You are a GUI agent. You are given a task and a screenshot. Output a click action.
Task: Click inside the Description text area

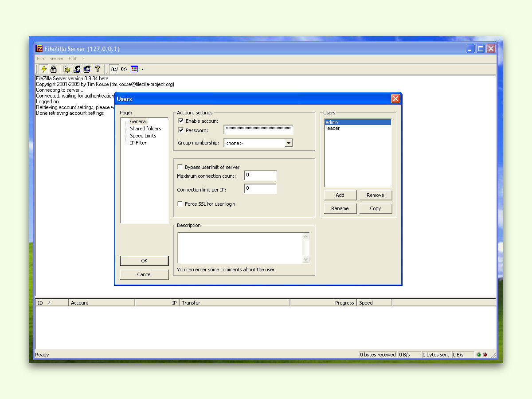tap(240, 248)
